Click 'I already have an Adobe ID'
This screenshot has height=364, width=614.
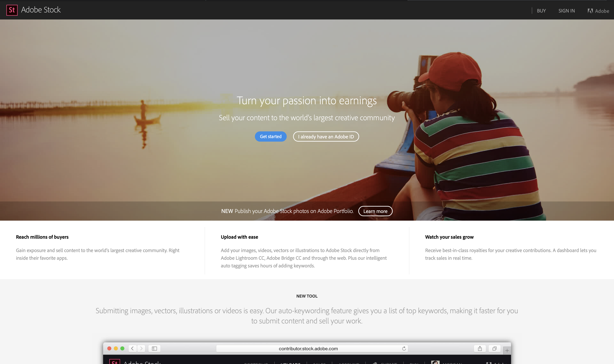[x=325, y=136]
